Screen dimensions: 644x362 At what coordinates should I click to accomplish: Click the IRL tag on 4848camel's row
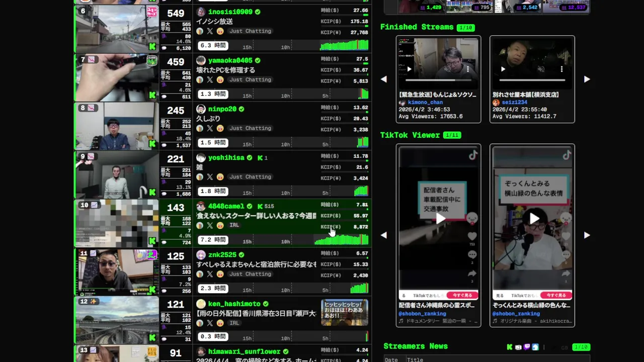[x=234, y=225]
